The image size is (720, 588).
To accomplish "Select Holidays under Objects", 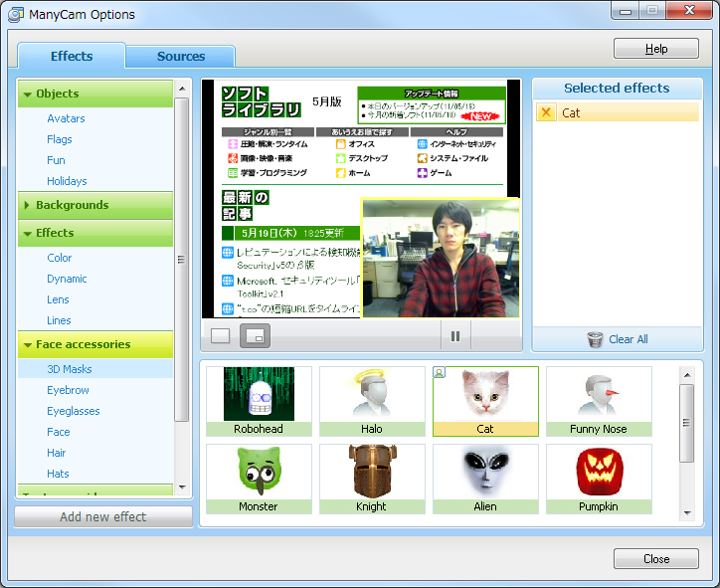I will tap(67, 181).
